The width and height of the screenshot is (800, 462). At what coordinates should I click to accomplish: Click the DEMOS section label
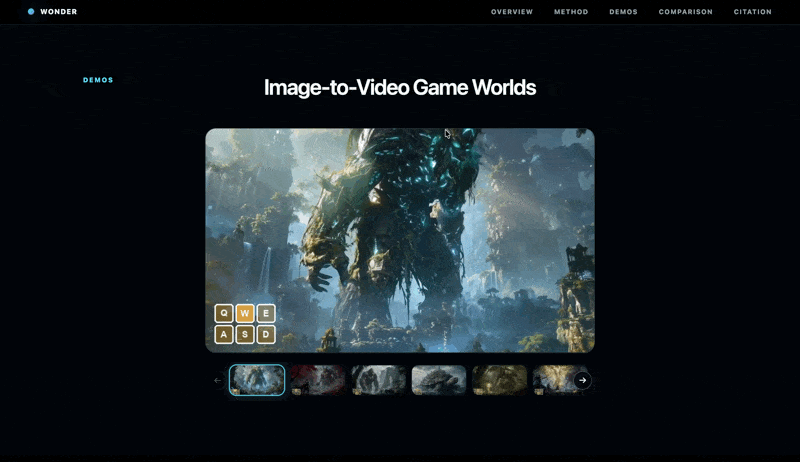98,80
